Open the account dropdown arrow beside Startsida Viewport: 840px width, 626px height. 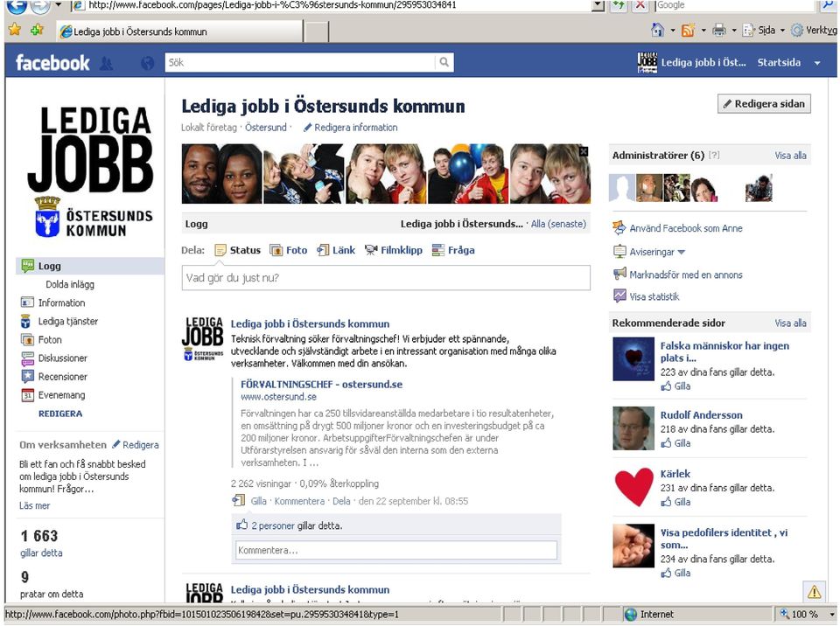coord(817,63)
